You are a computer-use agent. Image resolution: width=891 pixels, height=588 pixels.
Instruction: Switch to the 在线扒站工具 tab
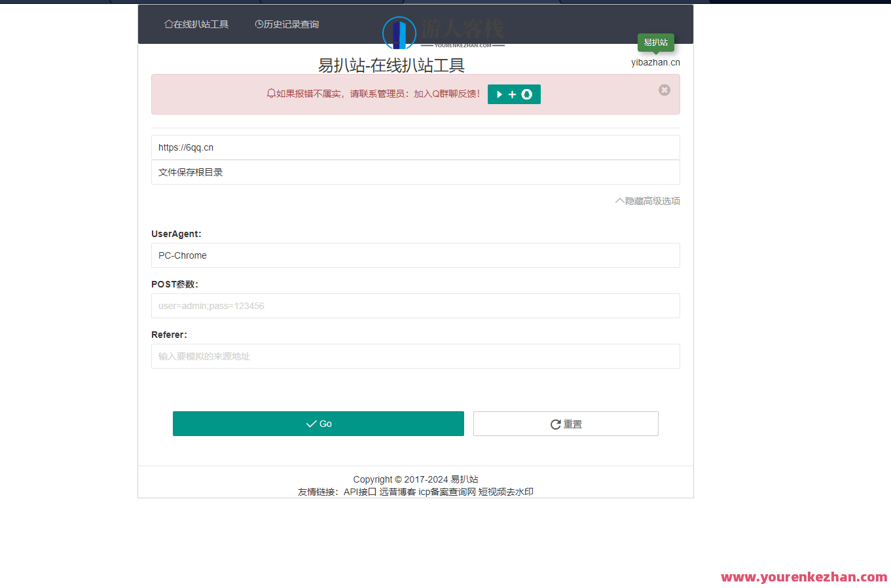[x=196, y=24]
